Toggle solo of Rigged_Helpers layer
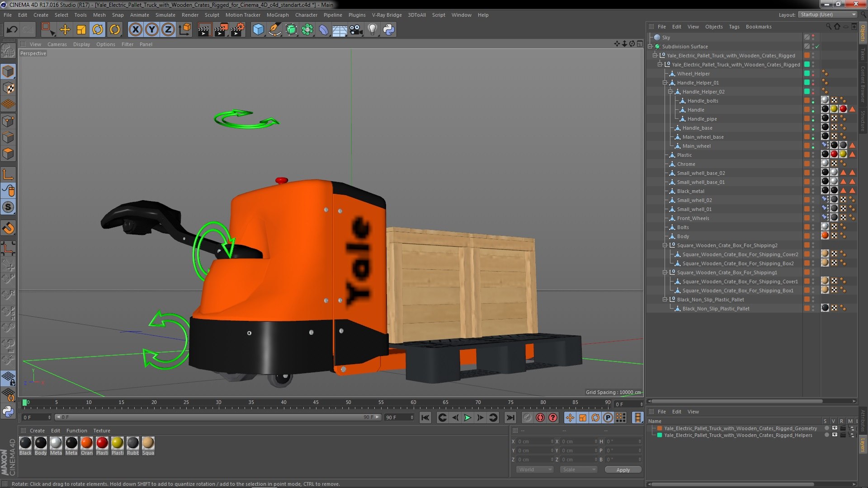 [x=827, y=435]
